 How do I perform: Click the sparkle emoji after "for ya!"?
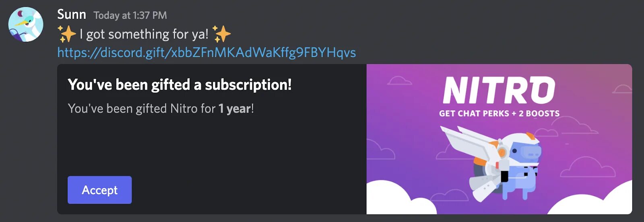pos(221,34)
